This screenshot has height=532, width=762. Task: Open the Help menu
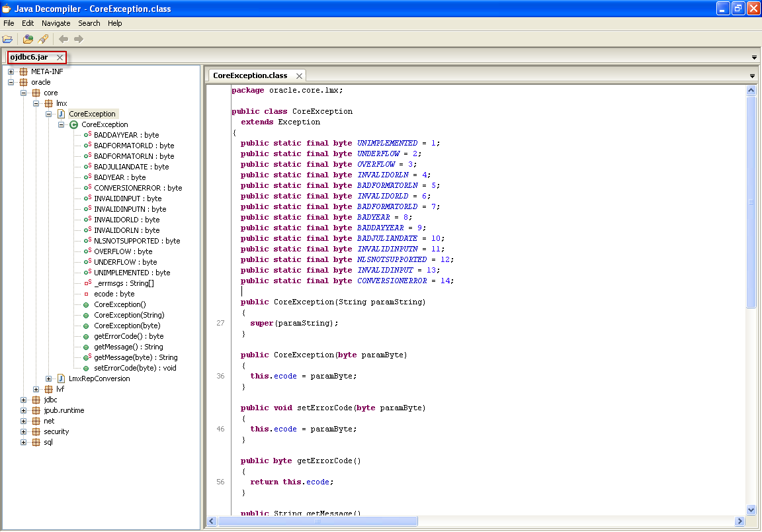click(x=115, y=23)
